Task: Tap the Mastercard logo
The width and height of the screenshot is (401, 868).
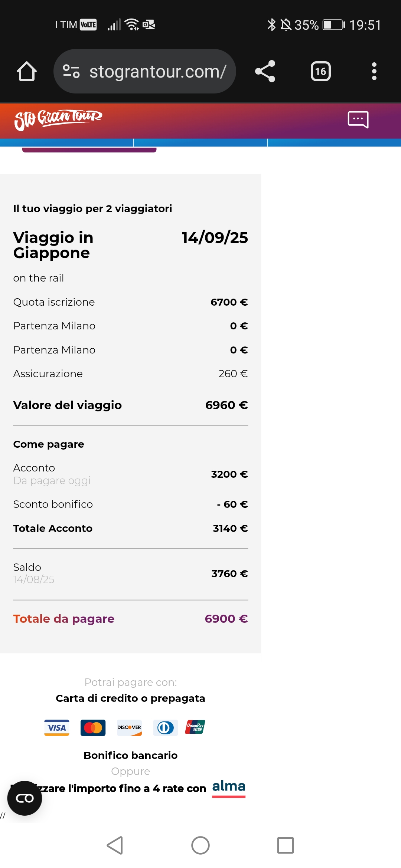Action: click(x=93, y=727)
